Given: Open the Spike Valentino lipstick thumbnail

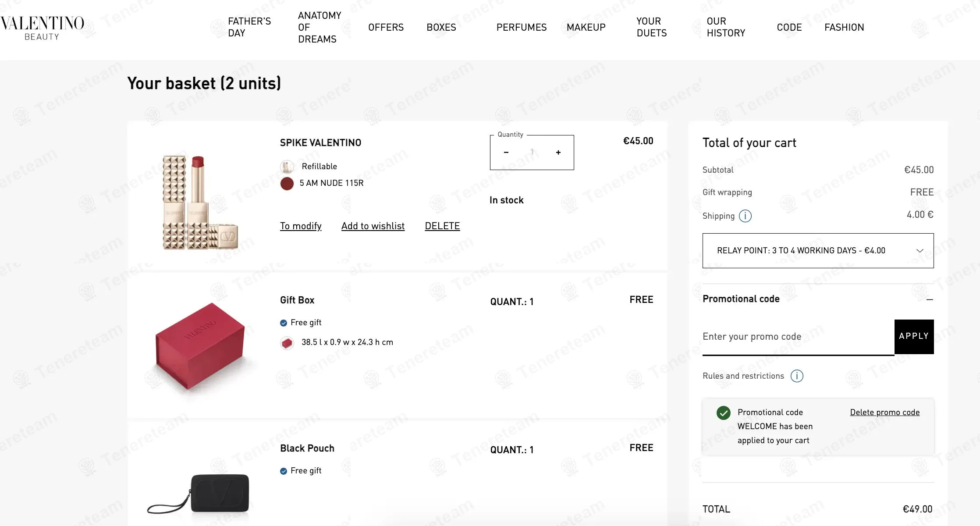Looking at the screenshot, I should coord(200,202).
